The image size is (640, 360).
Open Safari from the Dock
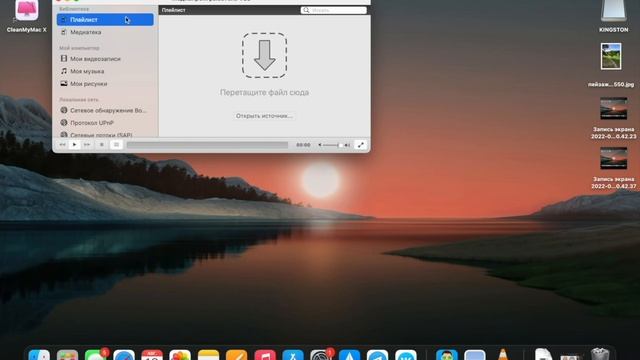click(x=124, y=355)
